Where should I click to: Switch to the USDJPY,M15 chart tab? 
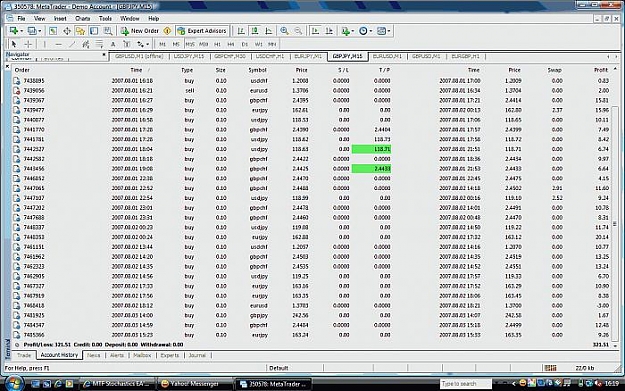[189, 57]
